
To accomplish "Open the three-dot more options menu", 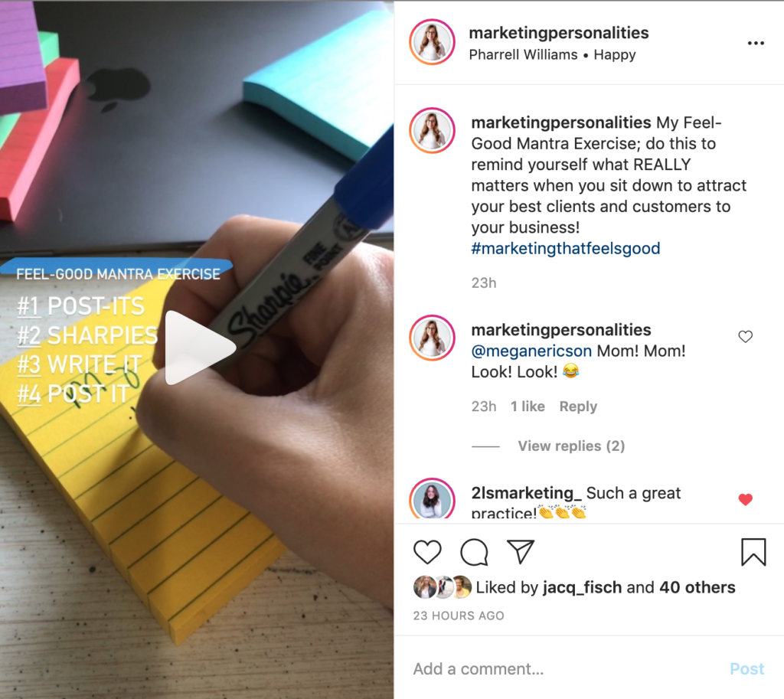I will [756, 43].
